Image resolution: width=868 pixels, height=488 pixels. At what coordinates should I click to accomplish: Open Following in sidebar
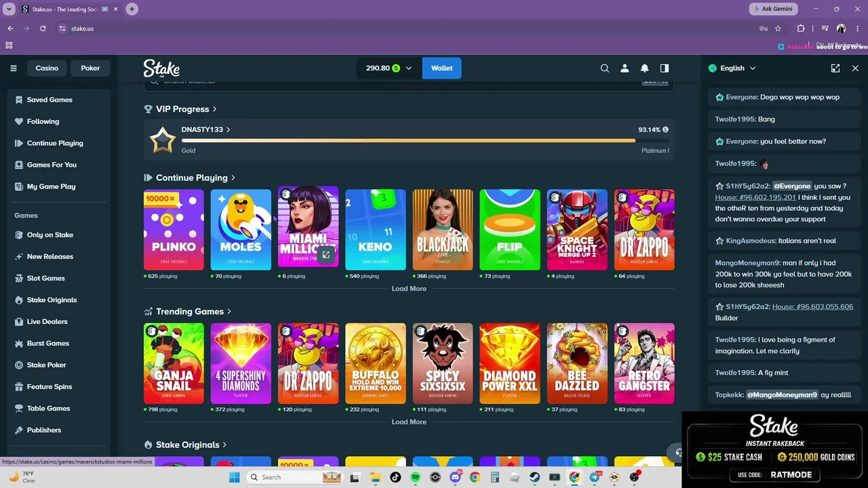43,121
